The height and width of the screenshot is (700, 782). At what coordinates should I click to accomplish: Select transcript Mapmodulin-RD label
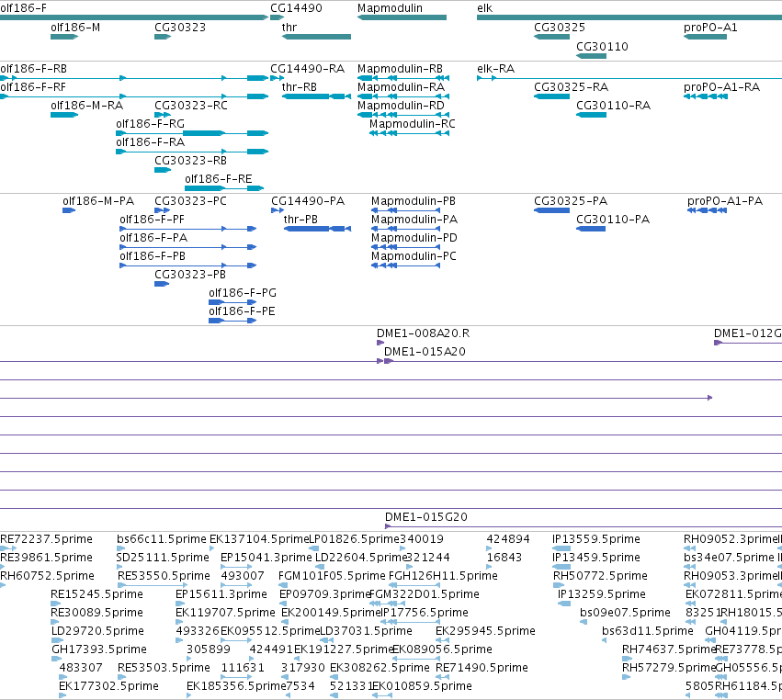401,106
